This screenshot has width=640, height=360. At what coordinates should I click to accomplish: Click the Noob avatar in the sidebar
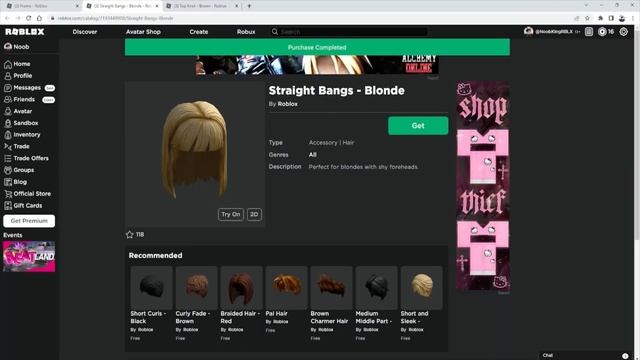coord(8,47)
